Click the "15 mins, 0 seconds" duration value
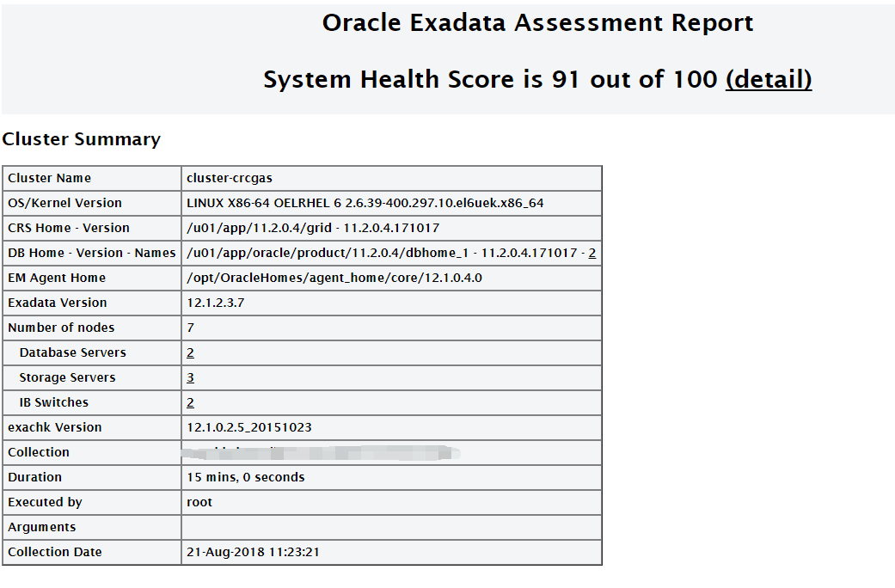The image size is (895, 588). pyautogui.click(x=246, y=477)
